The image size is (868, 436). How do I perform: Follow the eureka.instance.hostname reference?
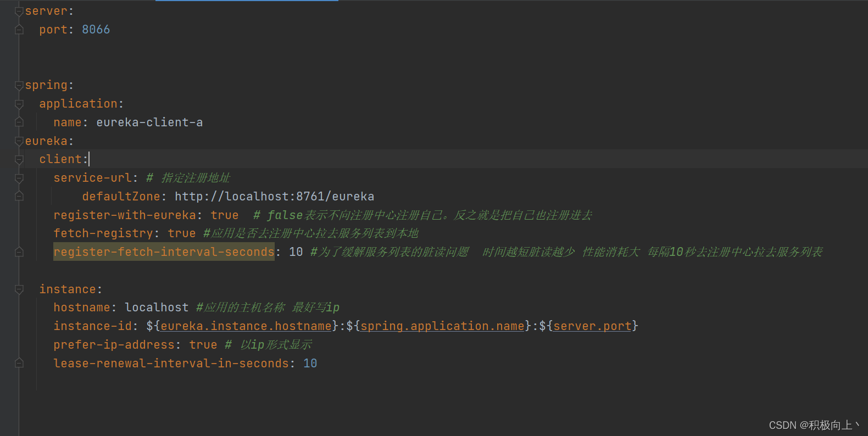[246, 326]
